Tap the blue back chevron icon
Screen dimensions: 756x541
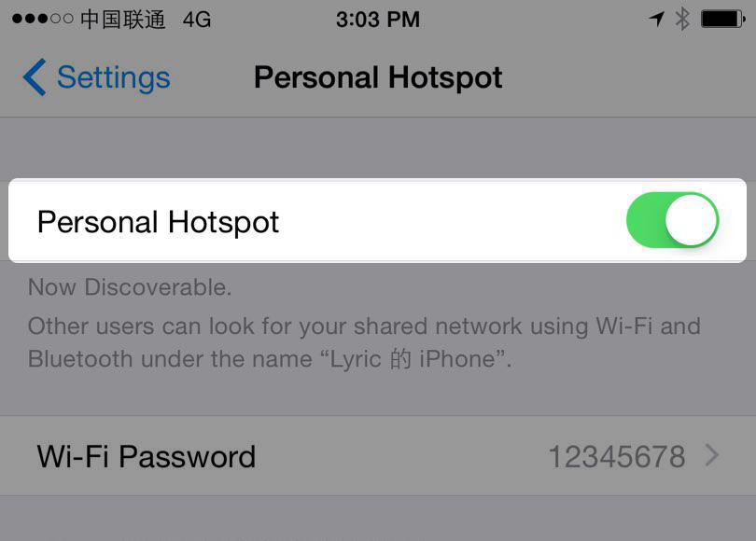(x=35, y=77)
